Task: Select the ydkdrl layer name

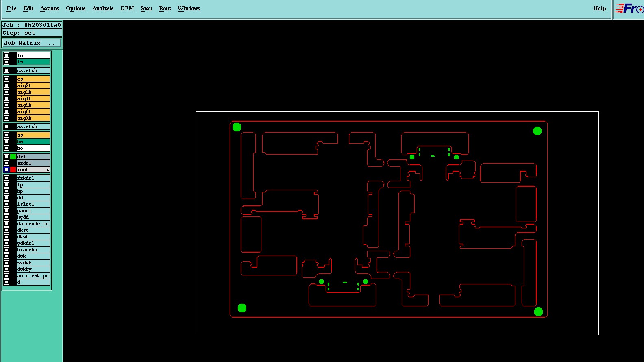Action: pos(33,243)
